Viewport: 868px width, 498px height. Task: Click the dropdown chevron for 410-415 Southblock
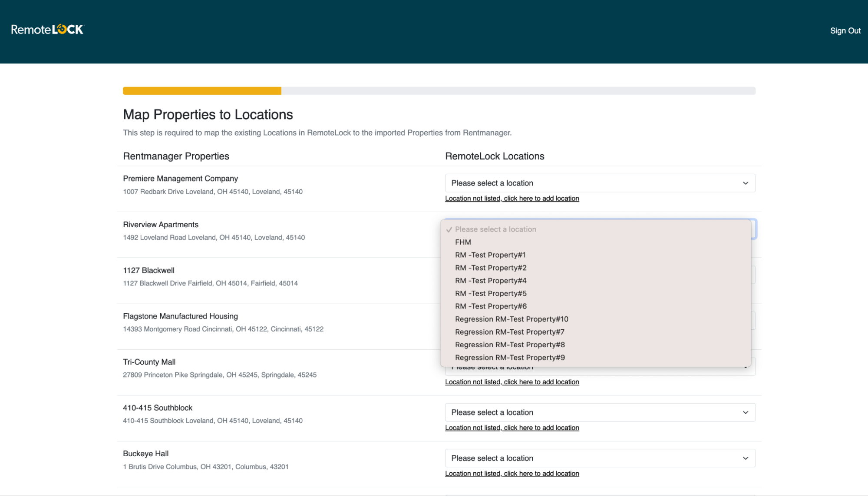point(746,412)
